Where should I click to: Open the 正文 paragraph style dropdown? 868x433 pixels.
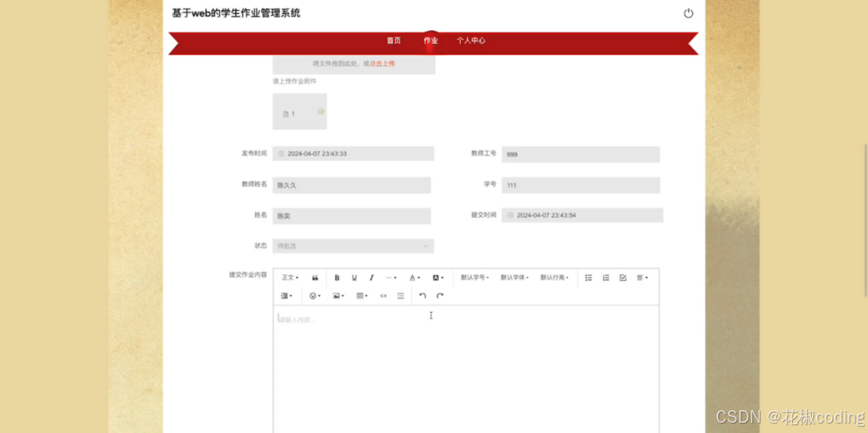point(290,278)
